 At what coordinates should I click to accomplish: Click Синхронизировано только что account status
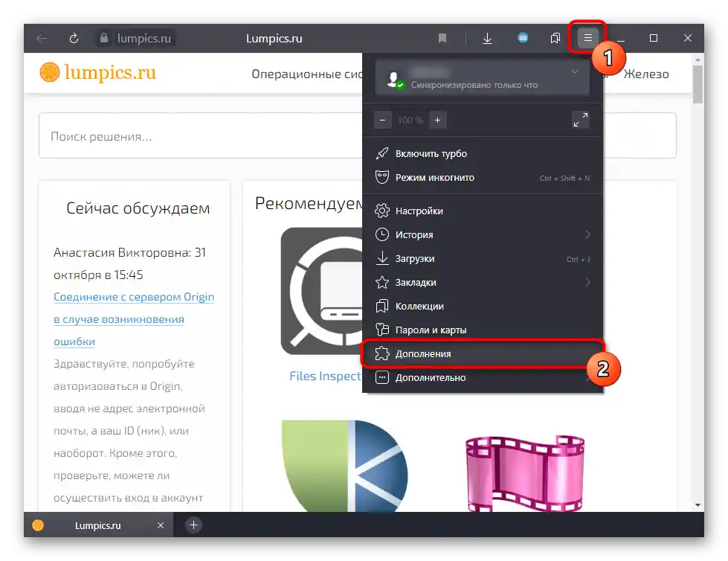(474, 85)
